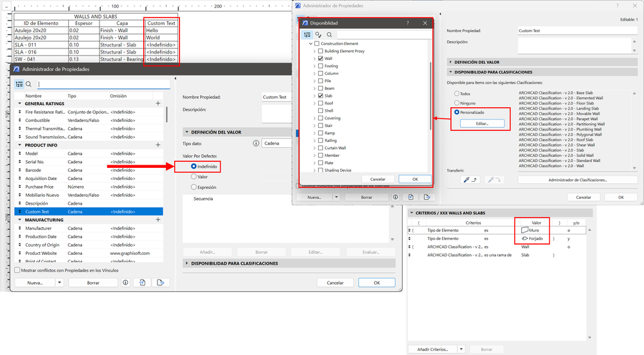Click Nueva button in left dialog

[35, 283]
